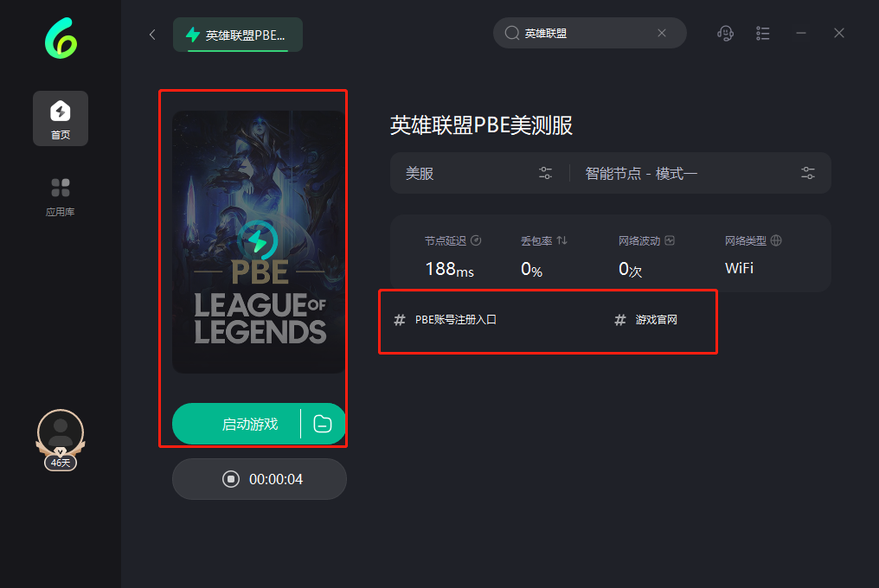The width and height of the screenshot is (879, 588).
Task: Open the PBE账号注册入口 link
Action: 446,319
